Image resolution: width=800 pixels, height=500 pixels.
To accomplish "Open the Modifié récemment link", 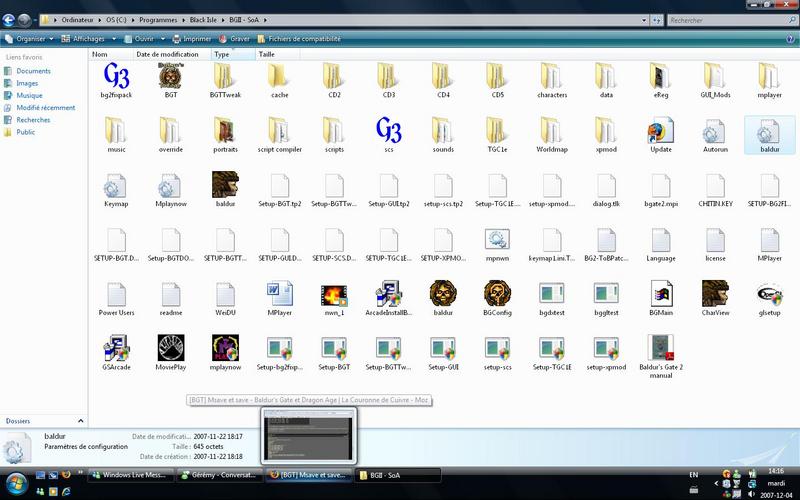I will [x=45, y=108].
